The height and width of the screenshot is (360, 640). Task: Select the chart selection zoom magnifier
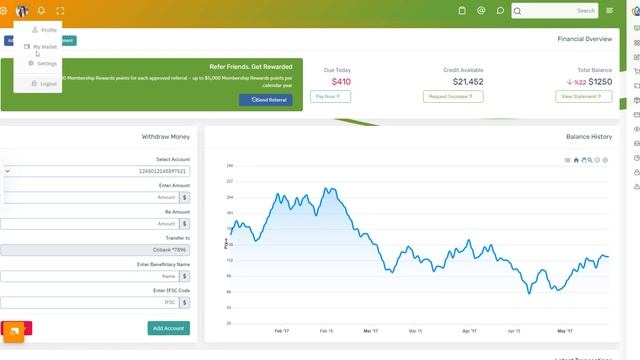(x=590, y=160)
